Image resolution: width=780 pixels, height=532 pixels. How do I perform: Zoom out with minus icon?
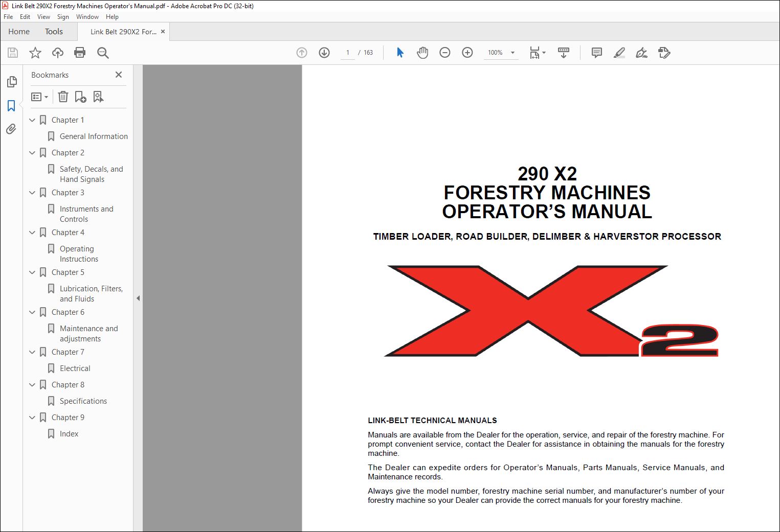445,53
